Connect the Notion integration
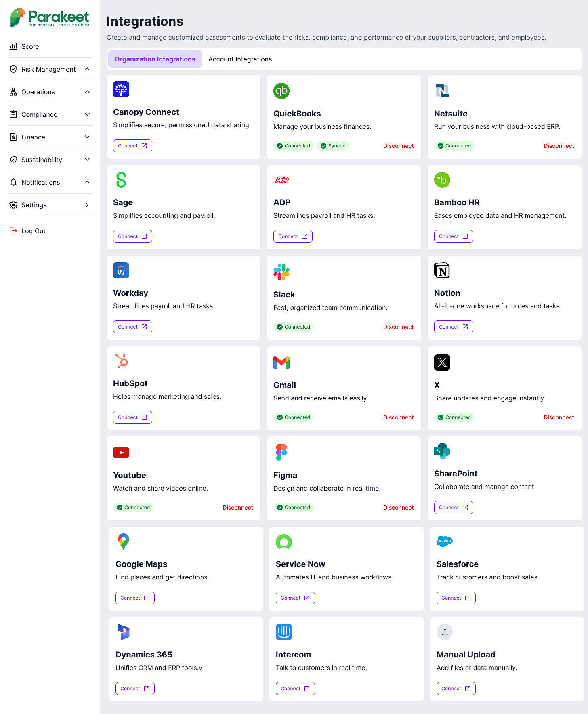Screen dimensions: 588x714 tap(454, 327)
